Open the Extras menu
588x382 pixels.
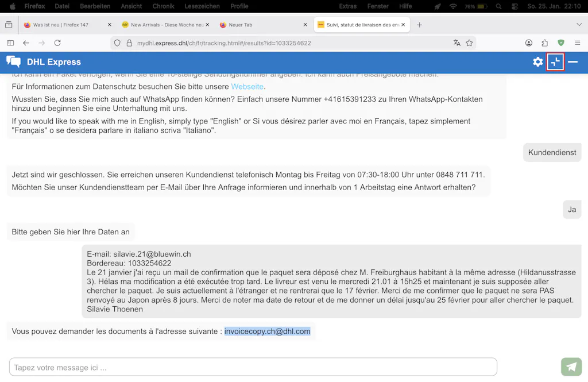click(x=347, y=6)
